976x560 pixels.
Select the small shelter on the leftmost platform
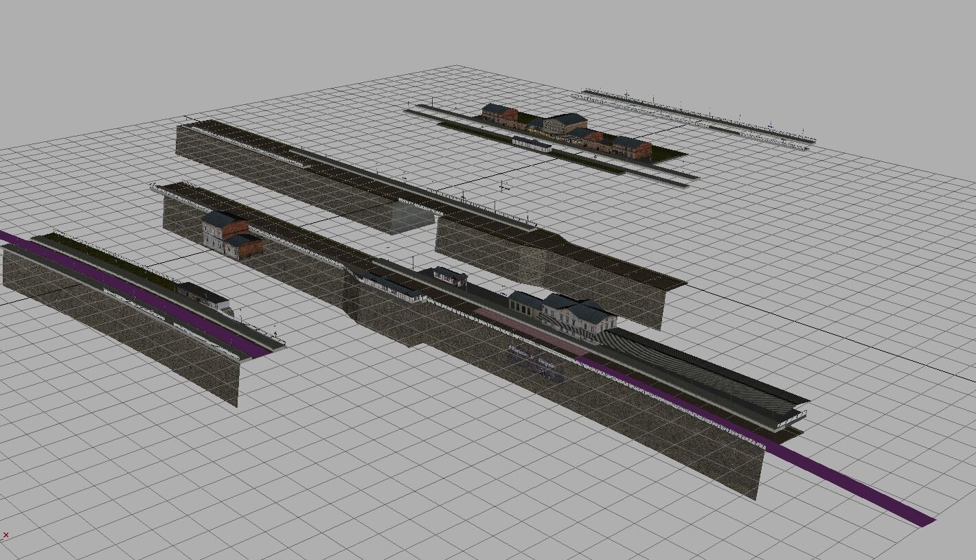coord(203,295)
